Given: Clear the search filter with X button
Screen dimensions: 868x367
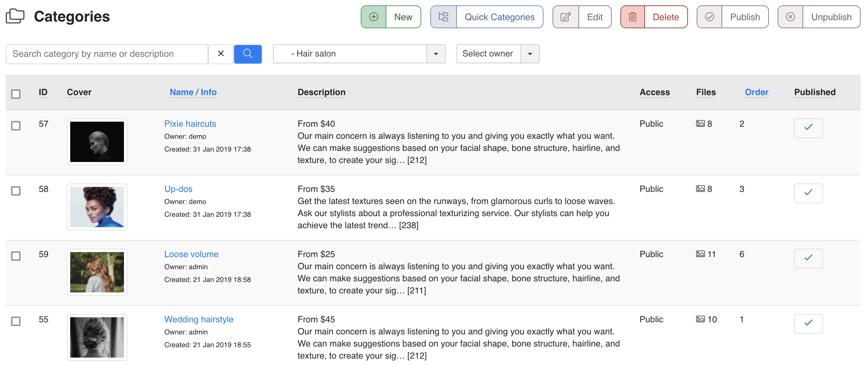Looking at the screenshot, I should pos(220,54).
